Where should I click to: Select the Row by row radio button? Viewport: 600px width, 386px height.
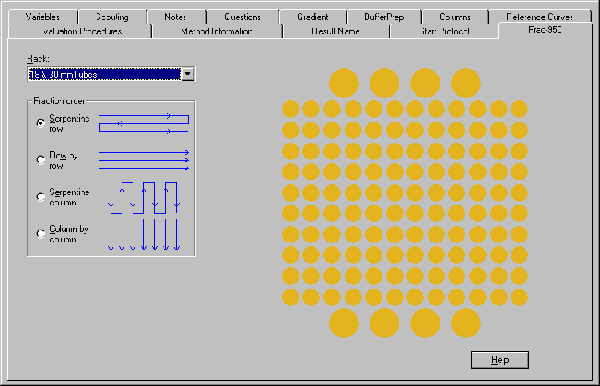41,160
